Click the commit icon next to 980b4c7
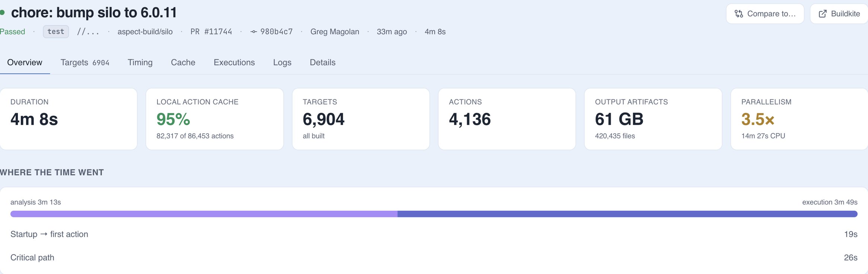The image size is (868, 274). click(254, 32)
